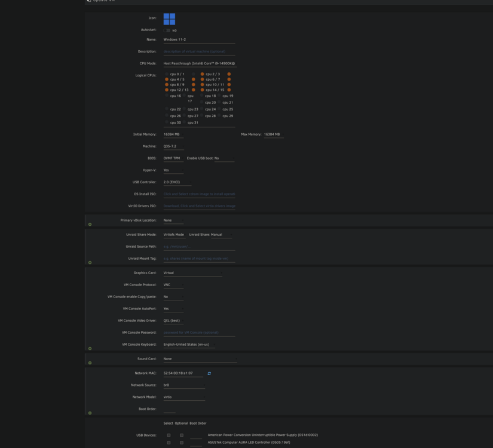The height and width of the screenshot is (448, 493).
Task: Open the Hyper-V dropdown
Action: point(173,170)
